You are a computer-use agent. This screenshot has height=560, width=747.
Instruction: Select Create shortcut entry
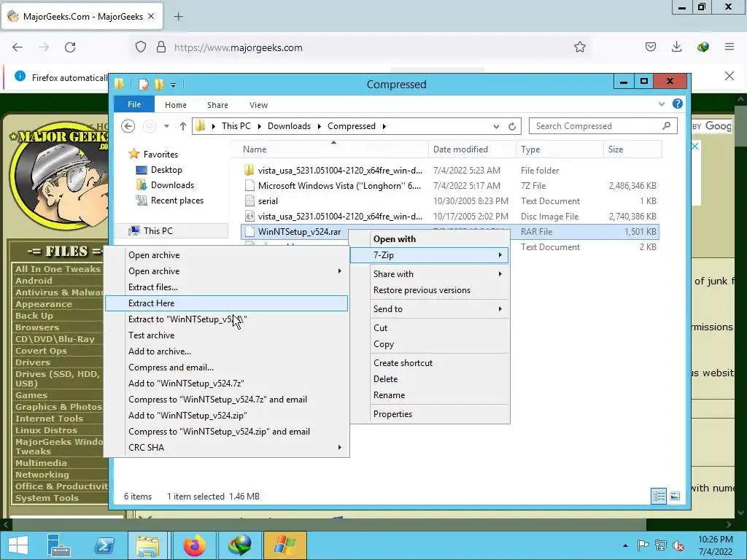429,363
